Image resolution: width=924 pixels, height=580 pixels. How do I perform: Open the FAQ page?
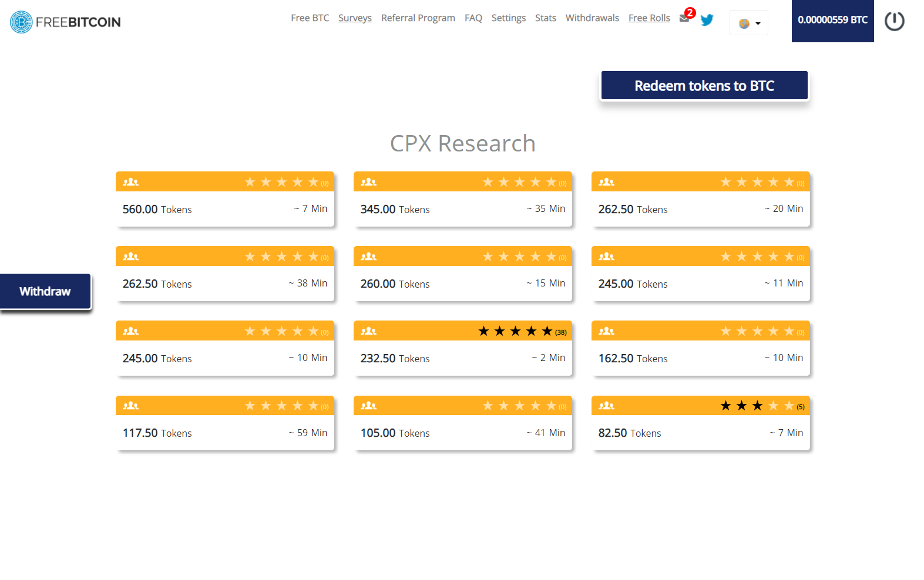473,18
